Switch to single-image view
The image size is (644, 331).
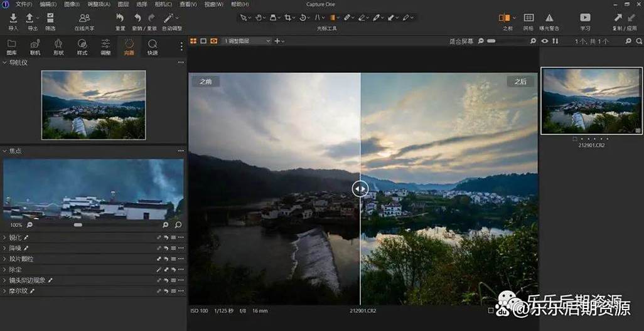coord(203,41)
